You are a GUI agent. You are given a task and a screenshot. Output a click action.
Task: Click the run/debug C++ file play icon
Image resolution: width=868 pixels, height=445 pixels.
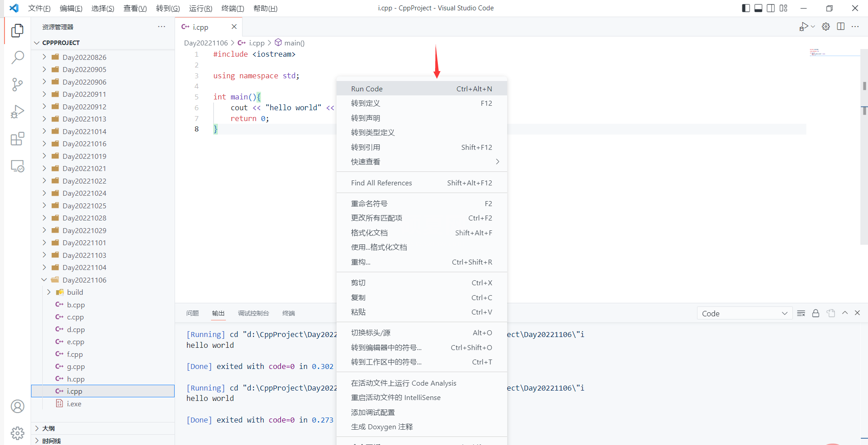click(804, 27)
